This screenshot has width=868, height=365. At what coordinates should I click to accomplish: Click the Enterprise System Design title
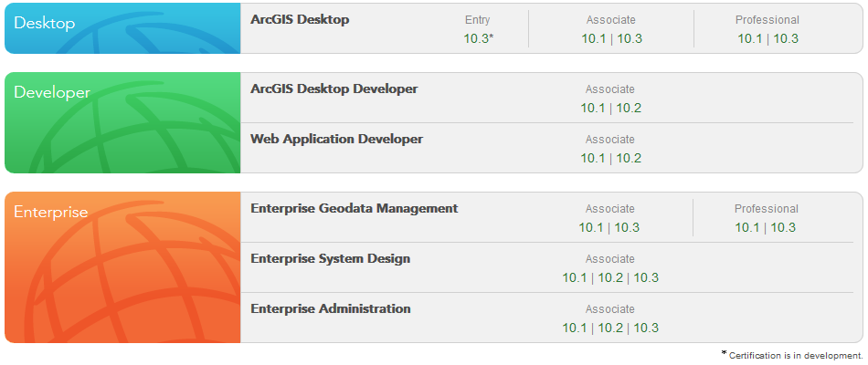(331, 259)
